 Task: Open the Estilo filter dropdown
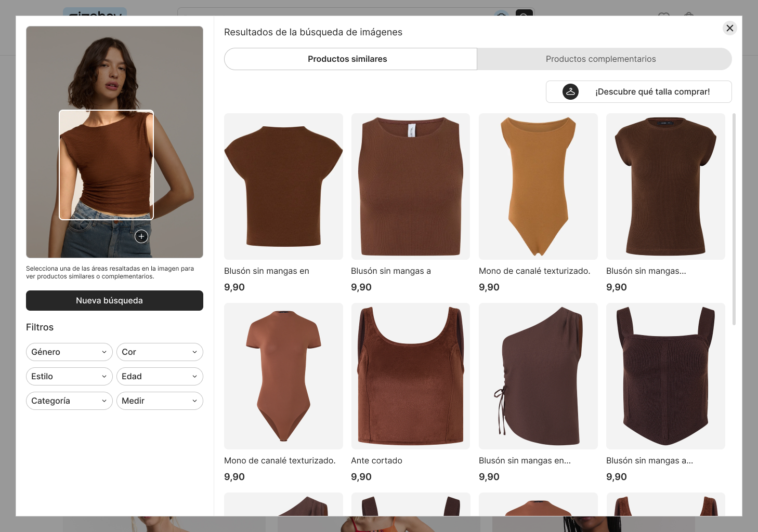(x=69, y=377)
